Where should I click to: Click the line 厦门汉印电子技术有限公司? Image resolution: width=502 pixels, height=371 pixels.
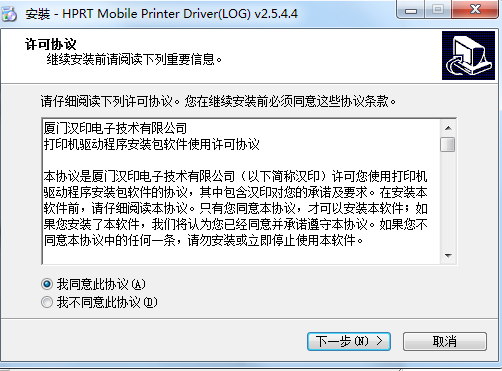[x=115, y=128]
